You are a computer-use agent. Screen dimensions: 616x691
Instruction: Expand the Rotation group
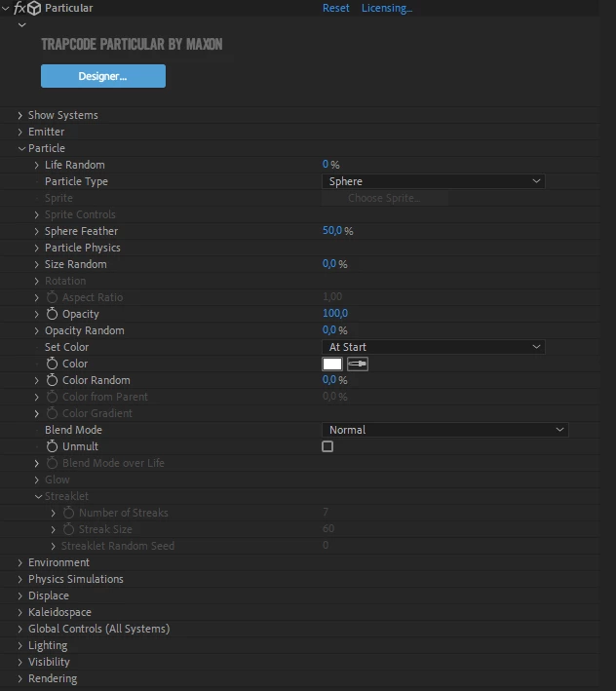(37, 281)
